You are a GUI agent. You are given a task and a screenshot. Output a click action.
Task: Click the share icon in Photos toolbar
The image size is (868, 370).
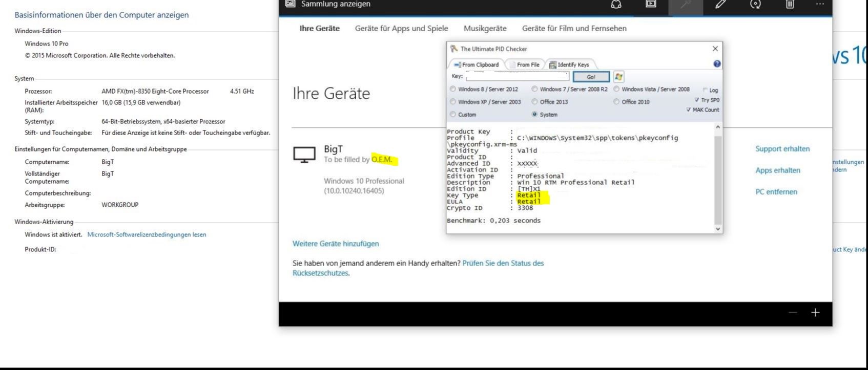pos(616,4)
